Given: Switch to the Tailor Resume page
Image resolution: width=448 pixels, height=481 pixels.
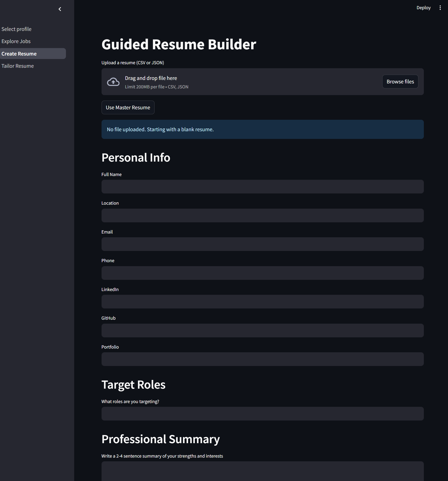Looking at the screenshot, I should coord(17,66).
